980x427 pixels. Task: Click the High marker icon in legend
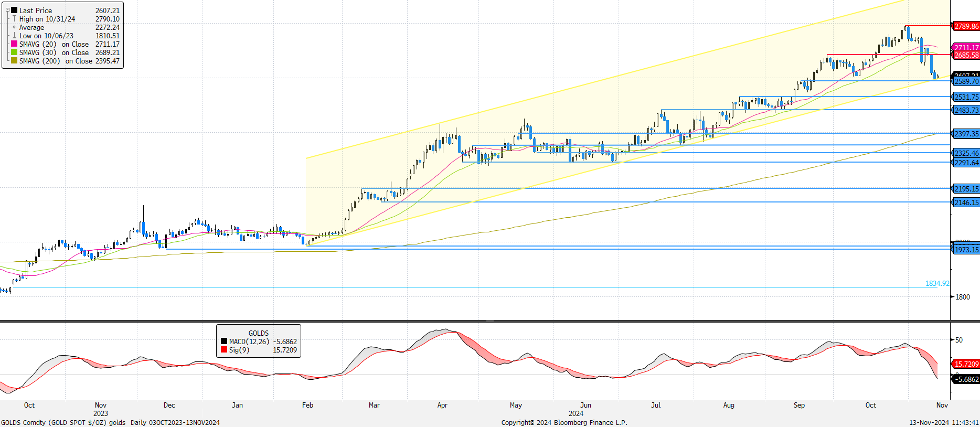click(14, 19)
